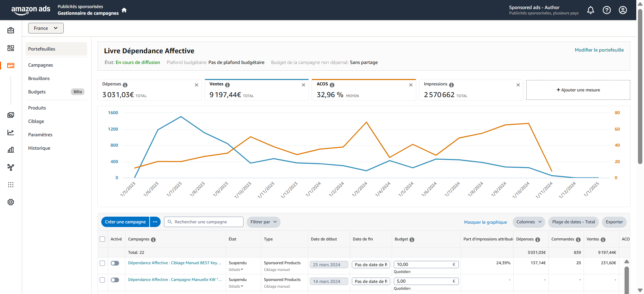Click the home icon in the header
644x294 pixels.
(x=124, y=10)
